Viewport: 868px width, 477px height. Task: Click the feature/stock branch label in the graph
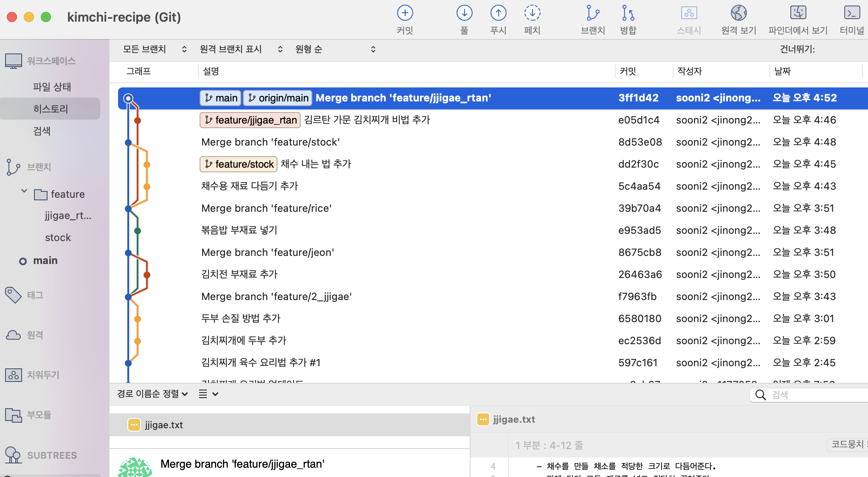pos(239,164)
